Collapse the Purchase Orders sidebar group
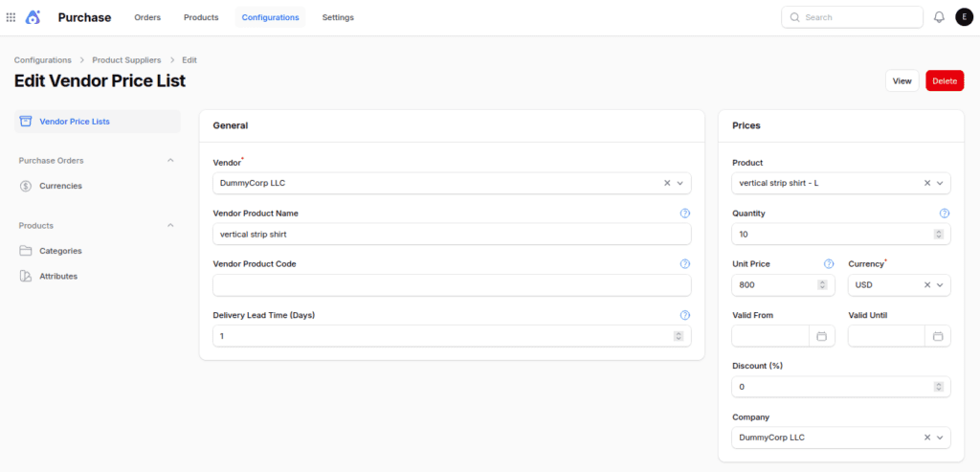 pos(170,160)
